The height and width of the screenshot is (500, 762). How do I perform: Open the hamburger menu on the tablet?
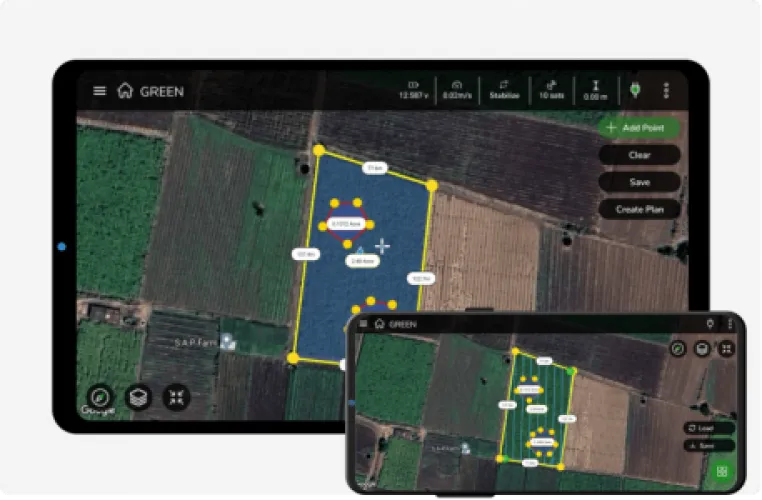tap(99, 91)
